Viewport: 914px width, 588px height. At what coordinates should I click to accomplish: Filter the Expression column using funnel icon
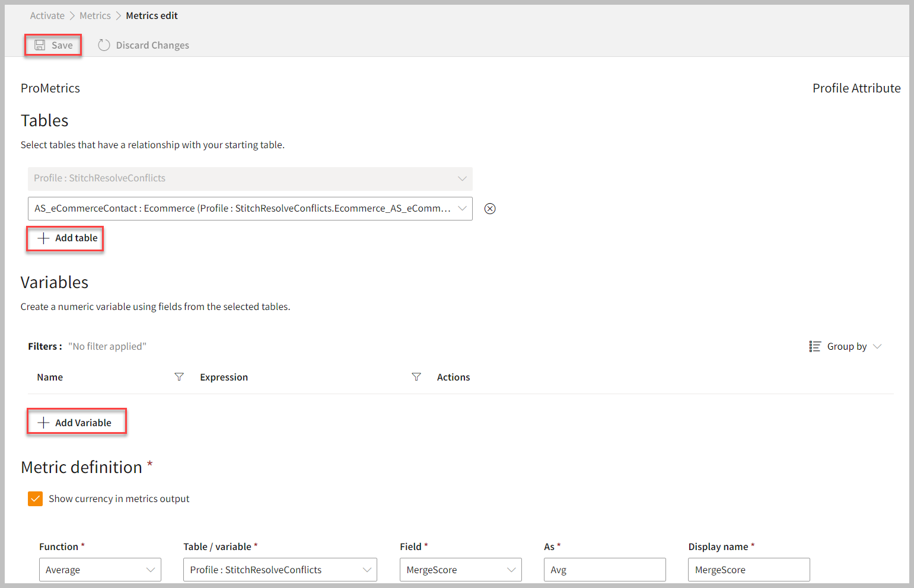pyautogui.click(x=416, y=377)
